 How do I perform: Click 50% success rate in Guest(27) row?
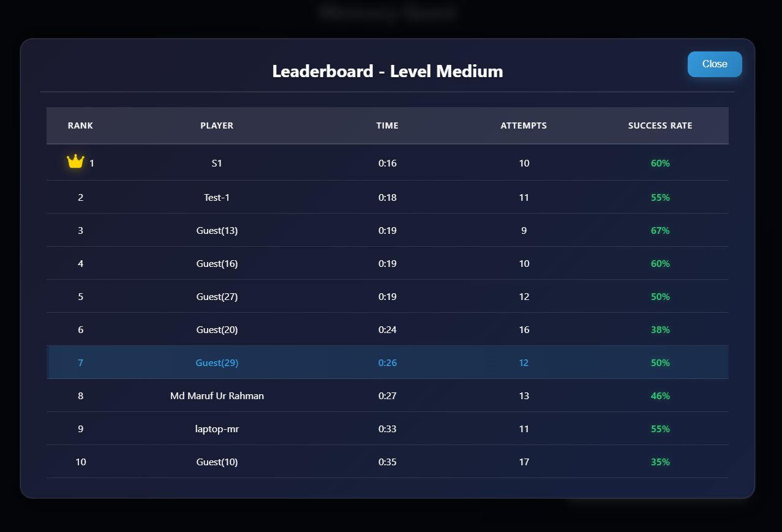click(x=660, y=297)
